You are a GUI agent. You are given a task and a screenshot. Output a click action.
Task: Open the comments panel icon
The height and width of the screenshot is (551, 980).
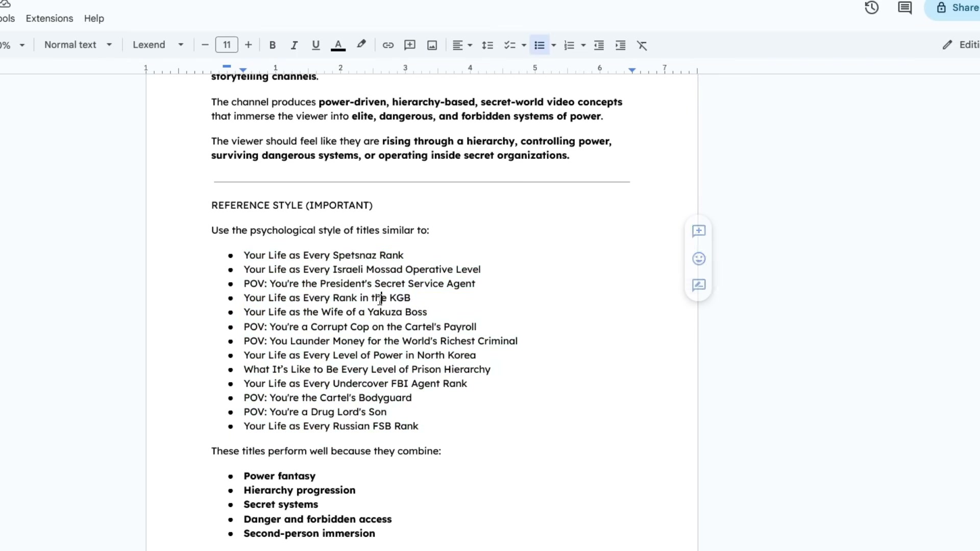tap(904, 8)
